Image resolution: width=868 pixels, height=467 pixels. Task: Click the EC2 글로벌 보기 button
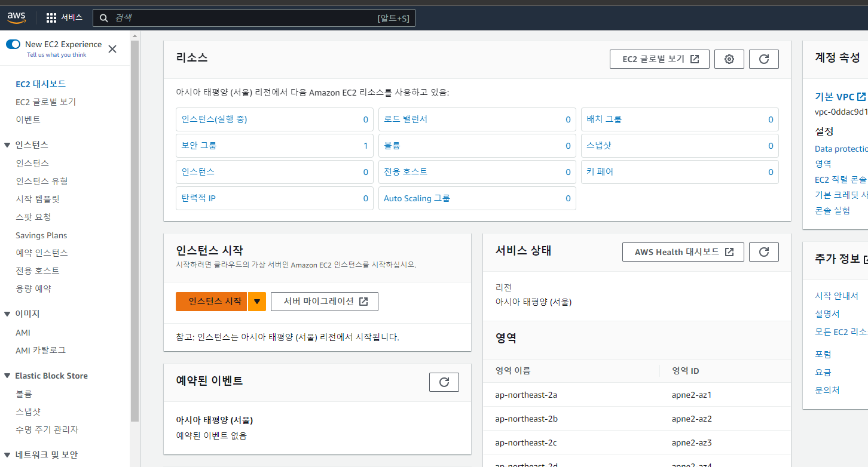(x=659, y=59)
